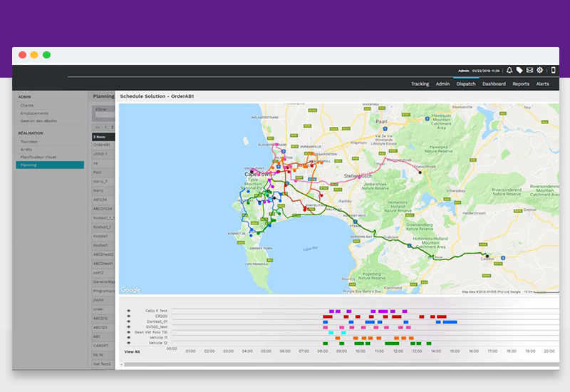This screenshot has width=570, height=392.
Task: Select the OrderAB1 row in the list
Action: pyautogui.click(x=103, y=145)
